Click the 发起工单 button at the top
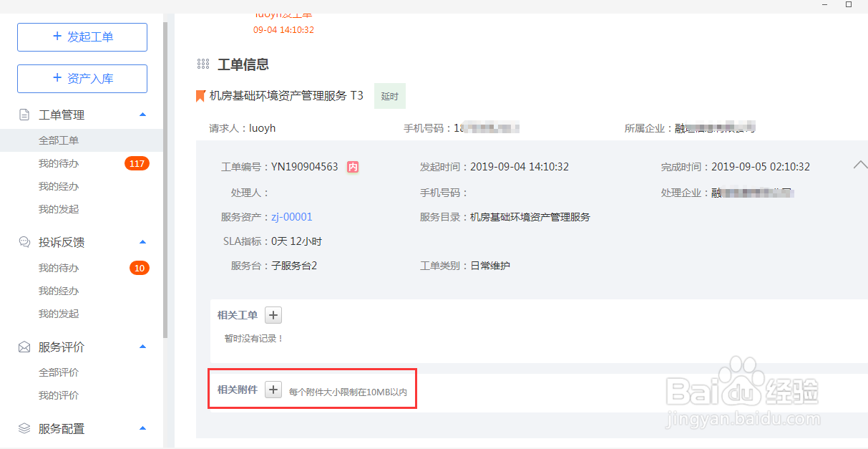 [82, 37]
